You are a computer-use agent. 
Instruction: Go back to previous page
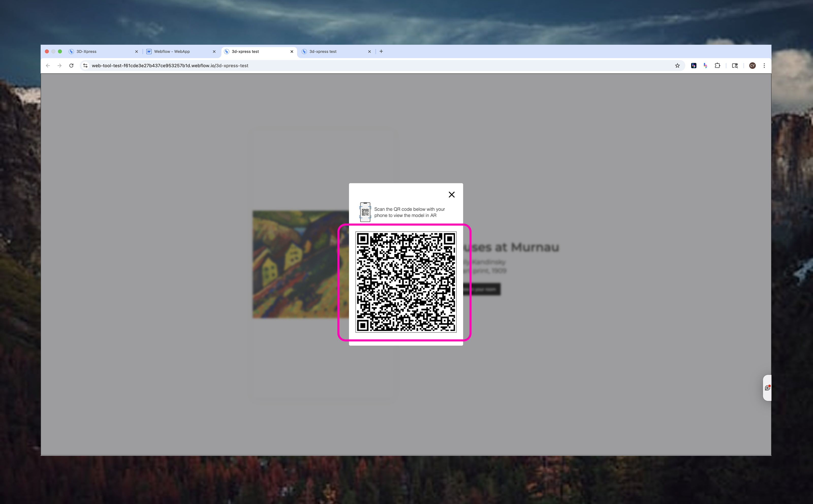pos(48,66)
